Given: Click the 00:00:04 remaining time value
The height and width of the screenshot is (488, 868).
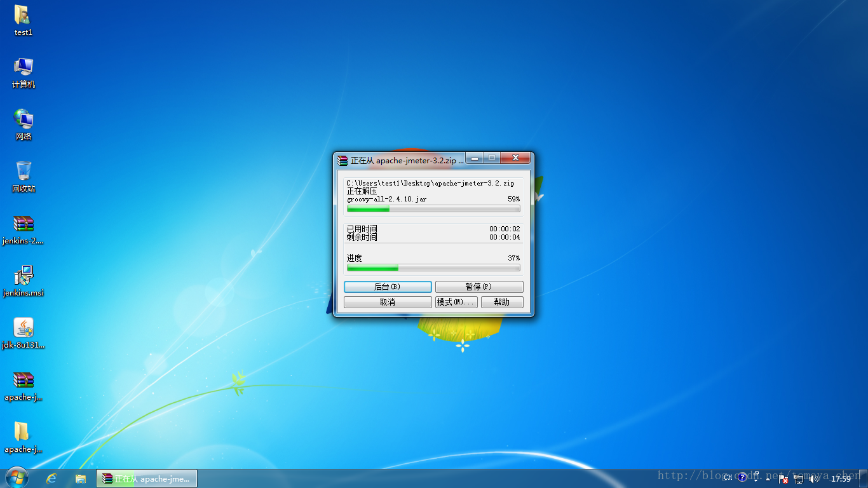Looking at the screenshot, I should pyautogui.click(x=505, y=237).
